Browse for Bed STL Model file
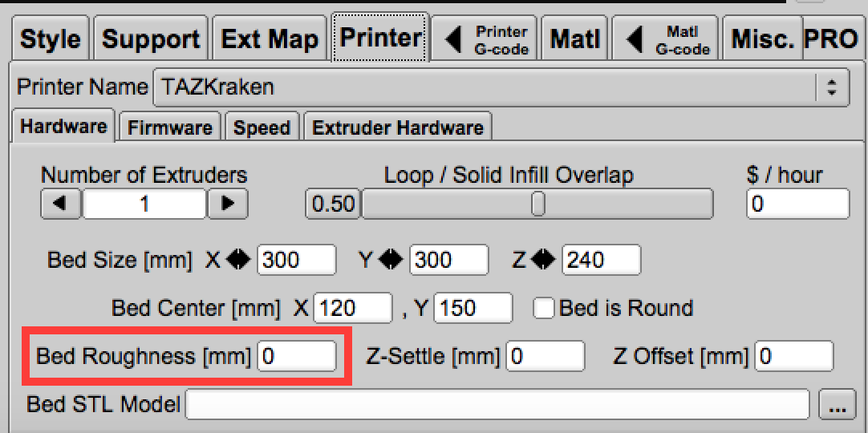The image size is (868, 433). tap(838, 406)
